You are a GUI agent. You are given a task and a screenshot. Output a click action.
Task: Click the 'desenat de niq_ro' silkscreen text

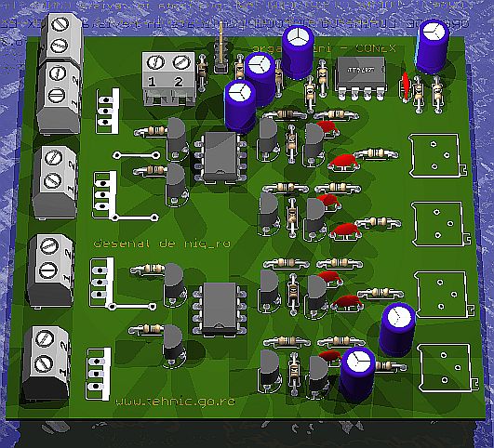click(x=162, y=244)
